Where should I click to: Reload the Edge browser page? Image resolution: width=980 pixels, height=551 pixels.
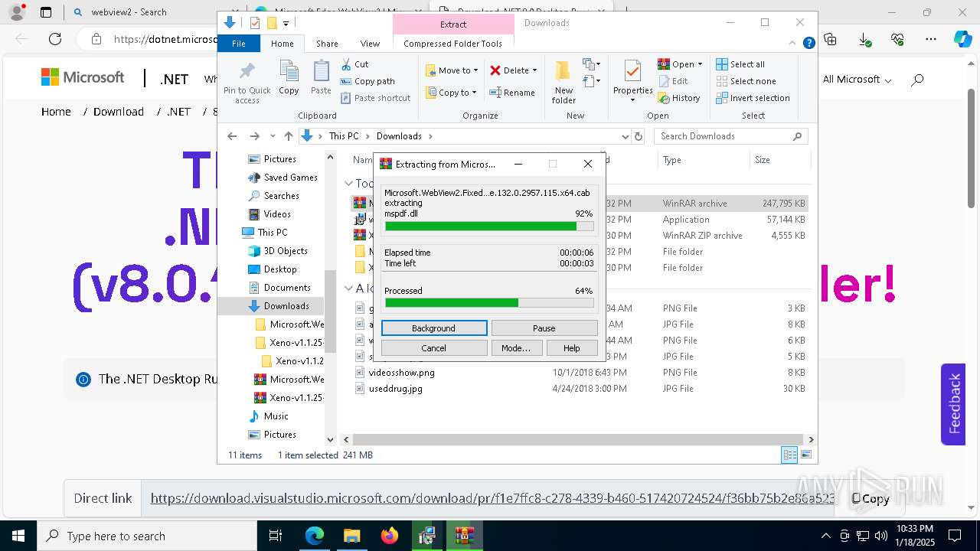[55, 39]
